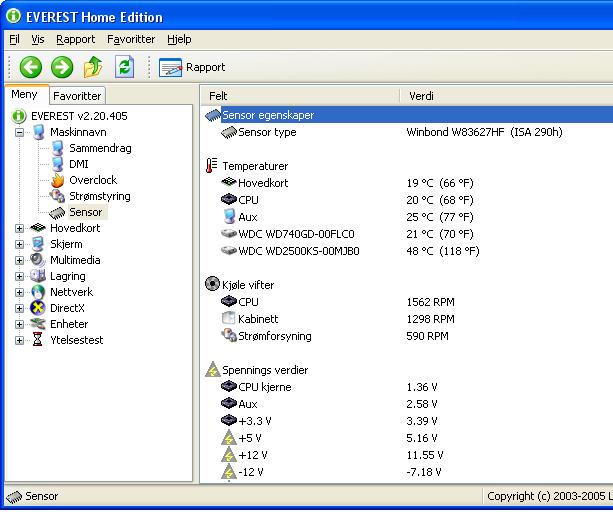The width and height of the screenshot is (613, 512).
Task: Expand the Skjerm tree node
Action: coord(19,244)
